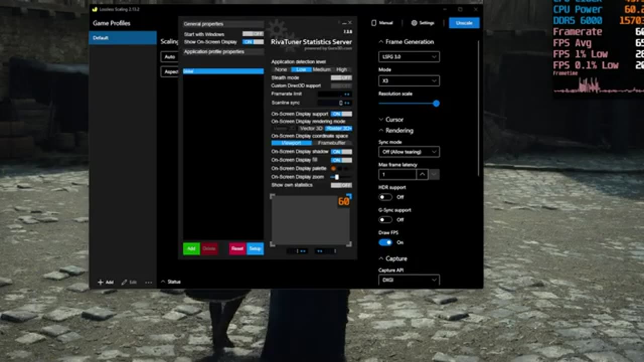Toggle Start with Windows in RivaTuner
The image size is (644, 362).
pyautogui.click(x=253, y=34)
